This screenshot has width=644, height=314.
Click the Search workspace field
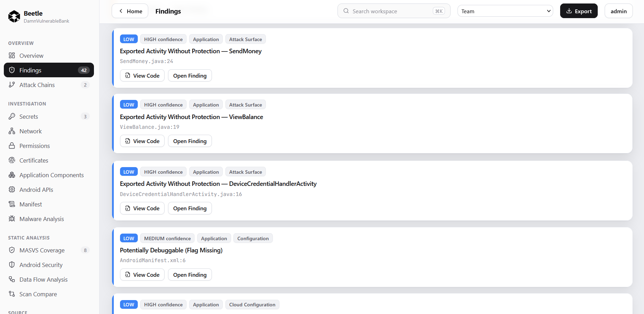tap(394, 11)
